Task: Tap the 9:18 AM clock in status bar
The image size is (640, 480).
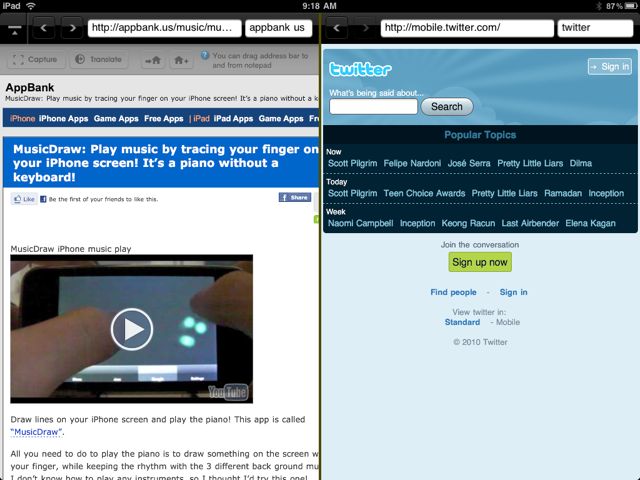Action: click(320, 6)
